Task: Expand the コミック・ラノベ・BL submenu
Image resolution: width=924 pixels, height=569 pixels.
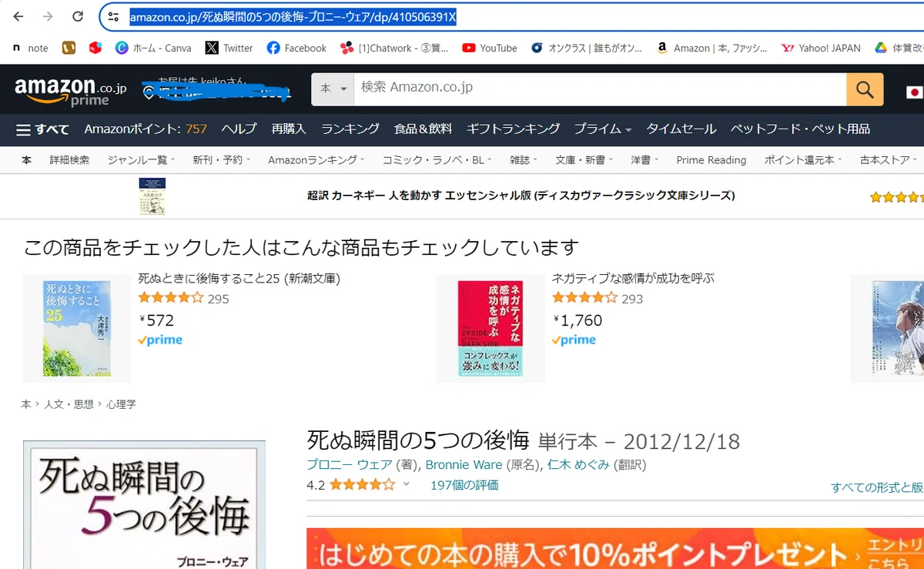Action: pos(437,160)
